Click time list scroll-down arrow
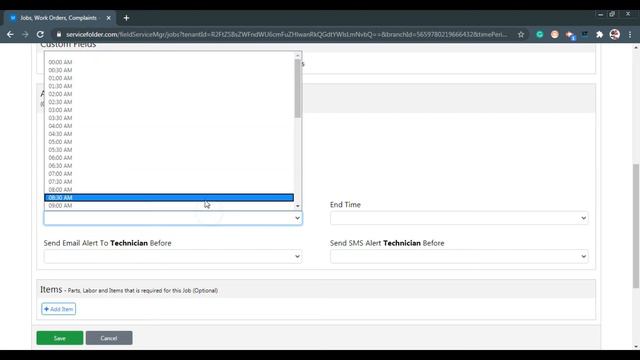The height and width of the screenshot is (360, 640). [298, 206]
